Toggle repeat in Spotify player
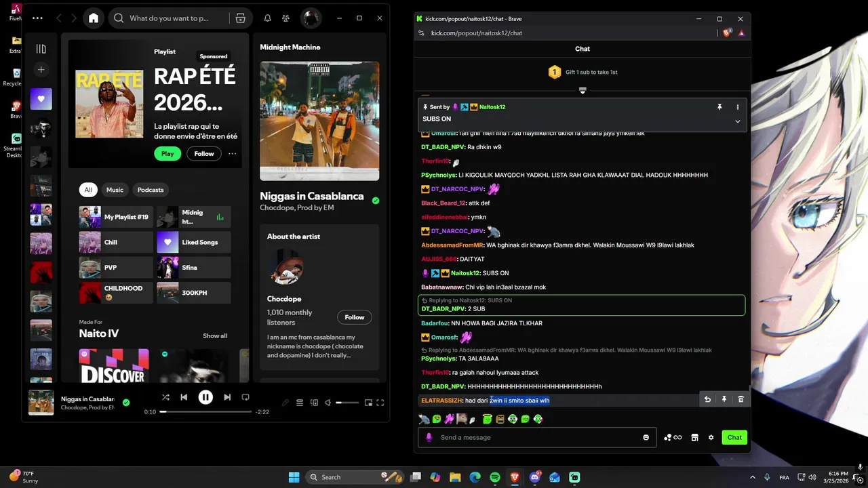 [x=245, y=397]
